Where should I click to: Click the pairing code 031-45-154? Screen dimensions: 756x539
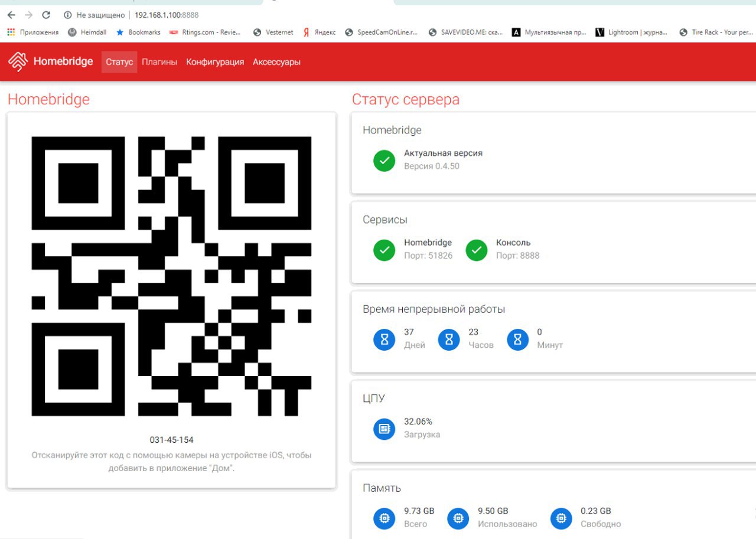tap(171, 440)
